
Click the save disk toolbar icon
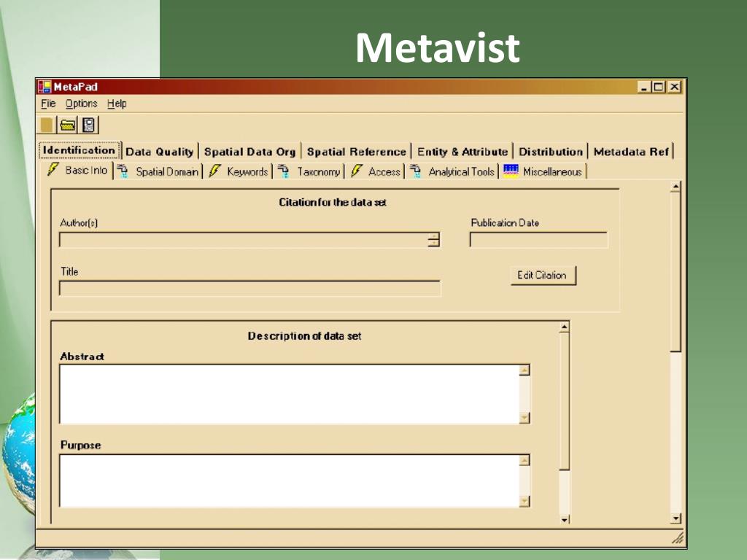tap(88, 125)
